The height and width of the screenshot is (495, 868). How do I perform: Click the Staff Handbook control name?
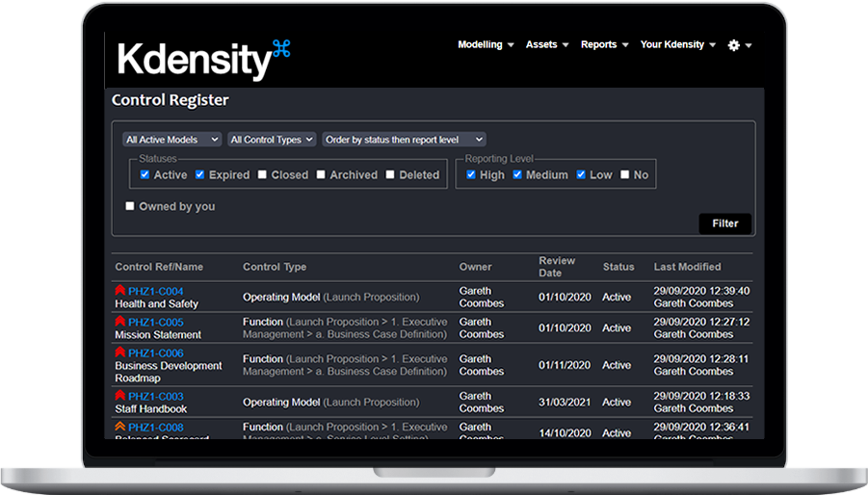pyautogui.click(x=151, y=408)
